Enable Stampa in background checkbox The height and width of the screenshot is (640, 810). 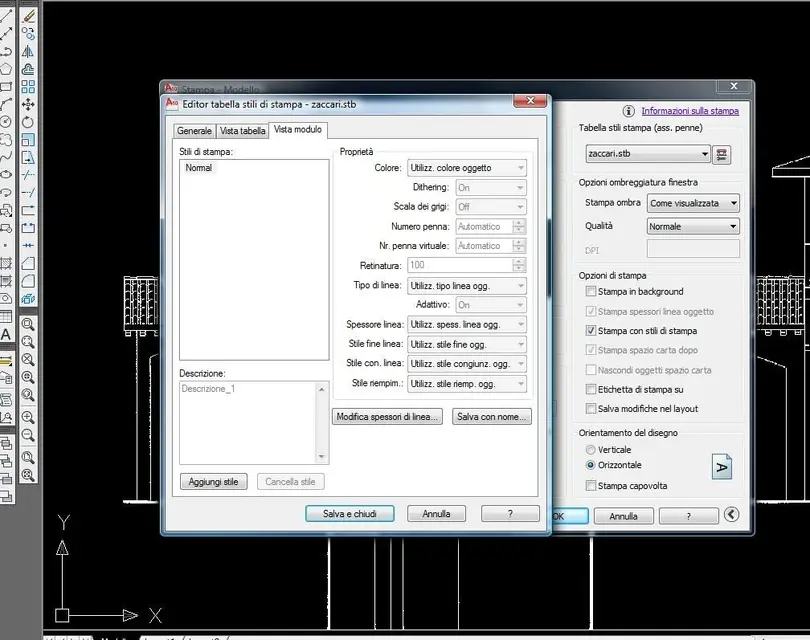pyautogui.click(x=591, y=291)
